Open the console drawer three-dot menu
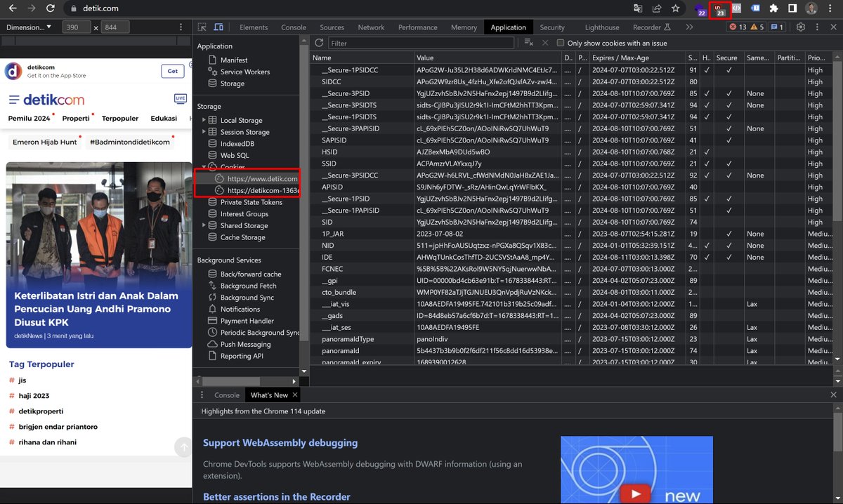Viewport: 843px width, 504px height. [x=202, y=395]
